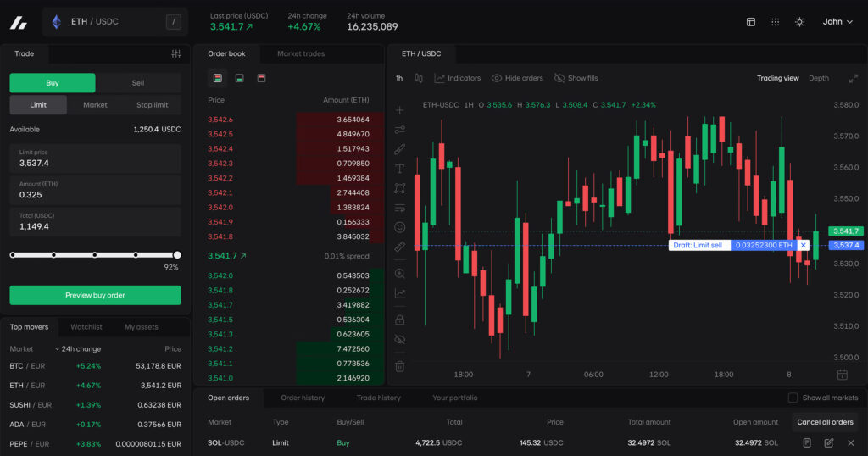Click the exchange logo in top-left corner
The height and width of the screenshot is (456, 868).
click(19, 22)
